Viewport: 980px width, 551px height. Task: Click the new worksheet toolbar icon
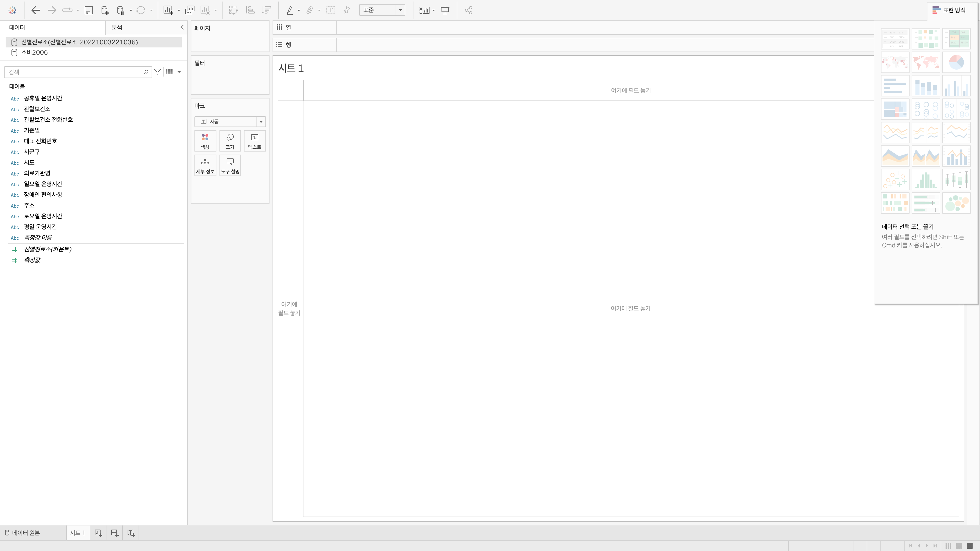pos(168,10)
